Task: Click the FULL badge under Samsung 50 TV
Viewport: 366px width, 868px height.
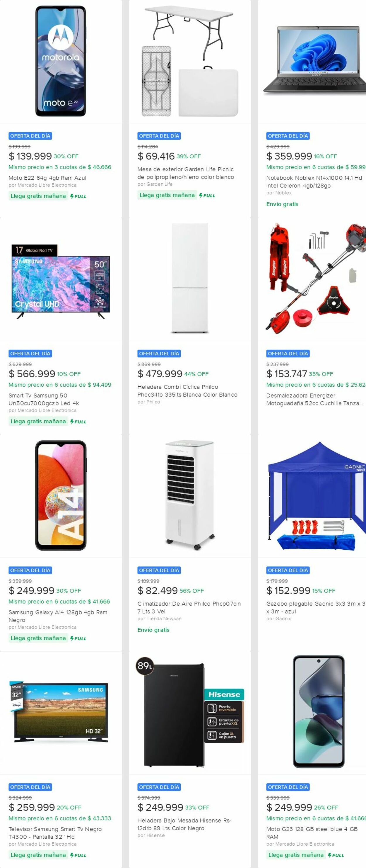Action: (78, 422)
